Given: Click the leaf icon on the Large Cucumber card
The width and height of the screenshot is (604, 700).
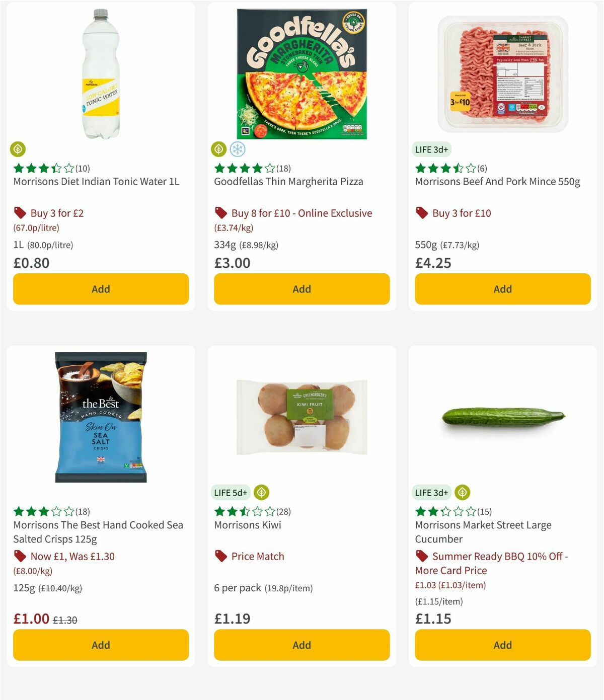Looking at the screenshot, I should (x=463, y=493).
